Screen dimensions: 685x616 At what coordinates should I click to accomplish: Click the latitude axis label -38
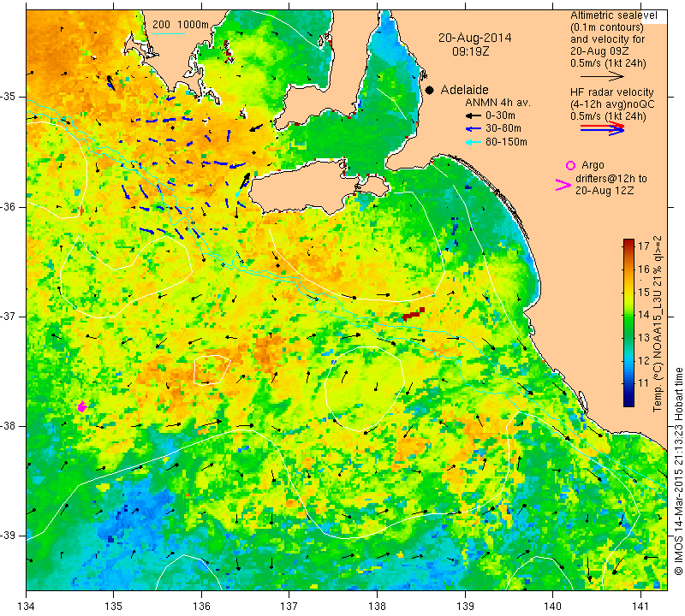[x=9, y=426]
